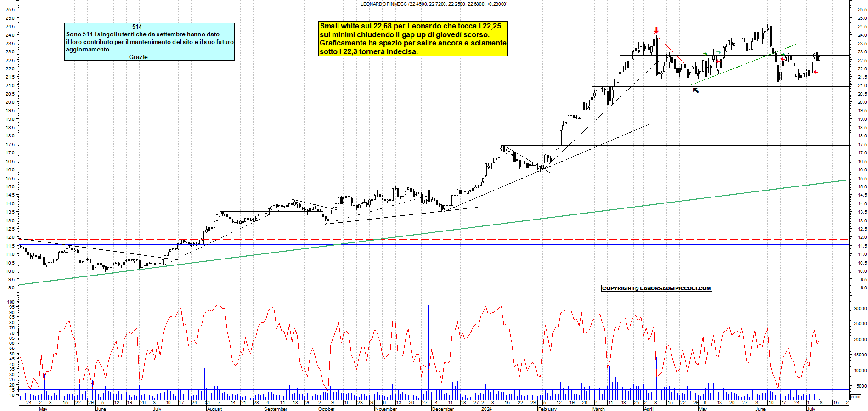This screenshot has height=411, width=868.
Task: Select the line 'Sono 514 i singoli utenti'
Action: 143,34
